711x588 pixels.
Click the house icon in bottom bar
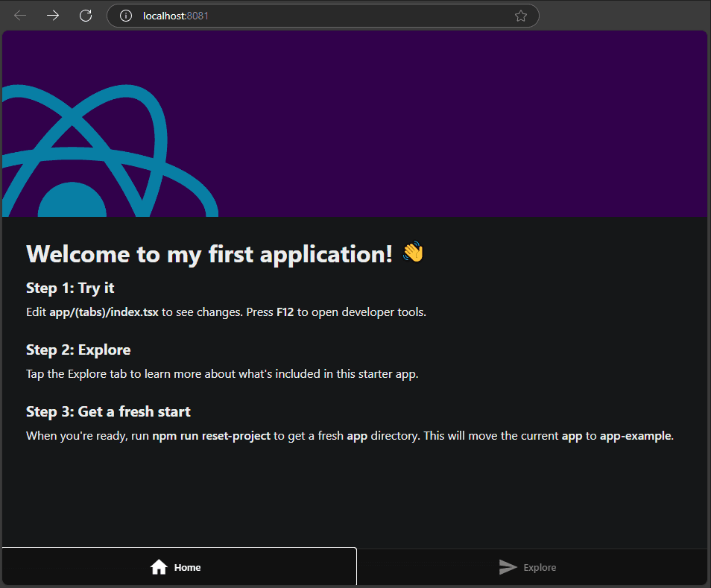coord(159,566)
